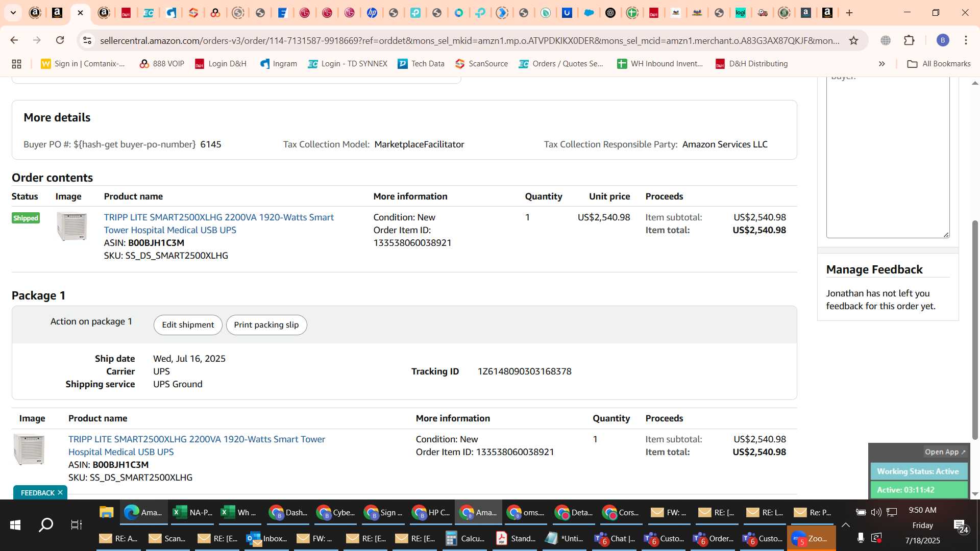This screenshot has height=551, width=980.
Task: Open 888 VOIP bookmark
Action: click(162, 64)
